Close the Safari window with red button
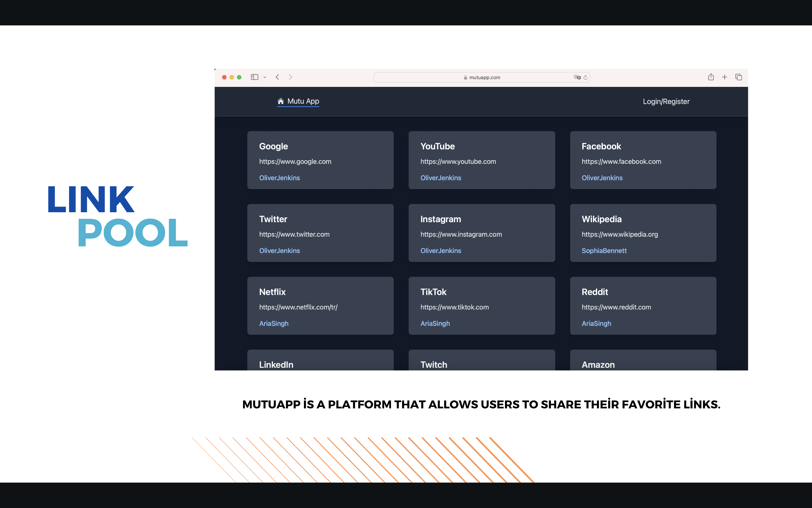Image resolution: width=812 pixels, height=508 pixels. (x=224, y=77)
